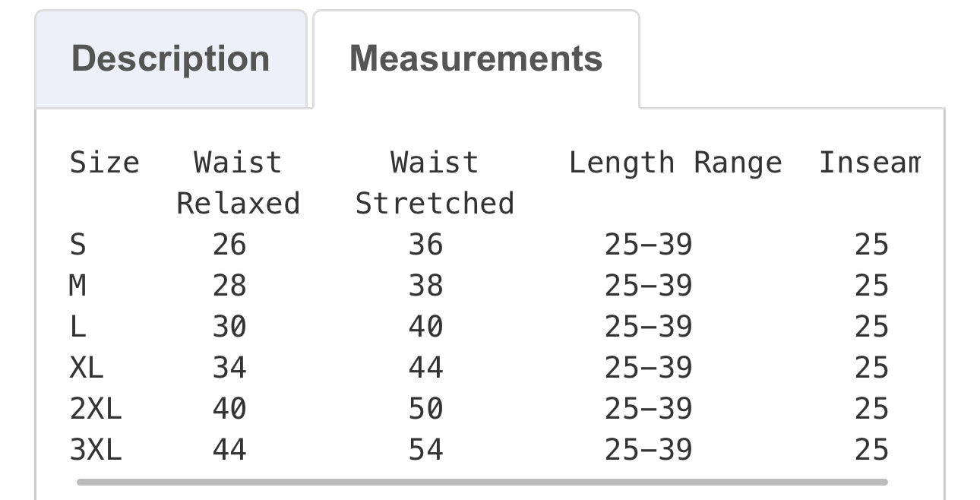The height and width of the screenshot is (500, 980).
Task: Click the horizontal scrollbar under the table
Action: pos(482,482)
